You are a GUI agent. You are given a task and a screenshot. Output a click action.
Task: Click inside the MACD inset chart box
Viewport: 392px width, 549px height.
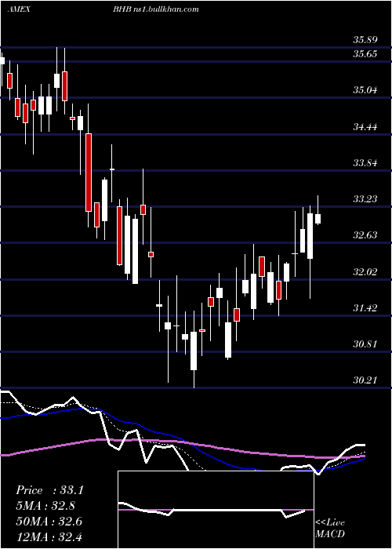pyautogui.click(x=216, y=510)
